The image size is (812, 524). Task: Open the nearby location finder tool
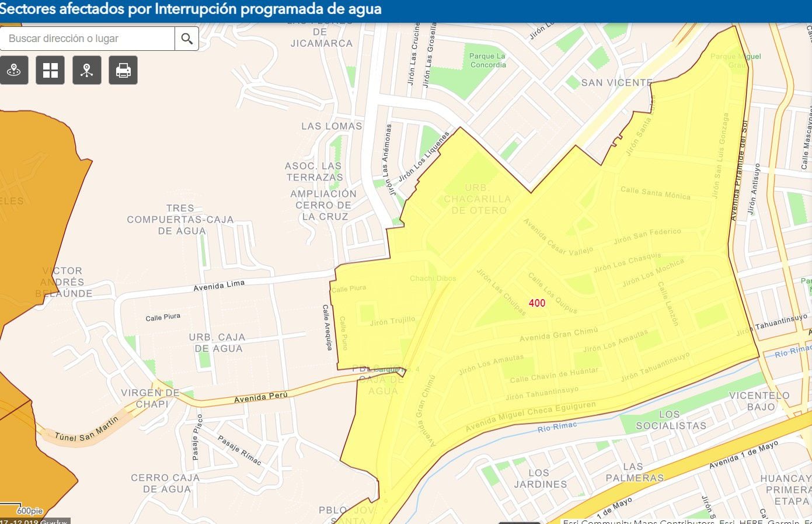(x=14, y=71)
